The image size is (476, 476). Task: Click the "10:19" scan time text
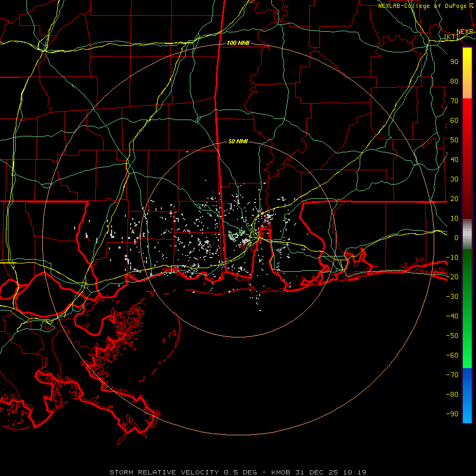[355, 472]
